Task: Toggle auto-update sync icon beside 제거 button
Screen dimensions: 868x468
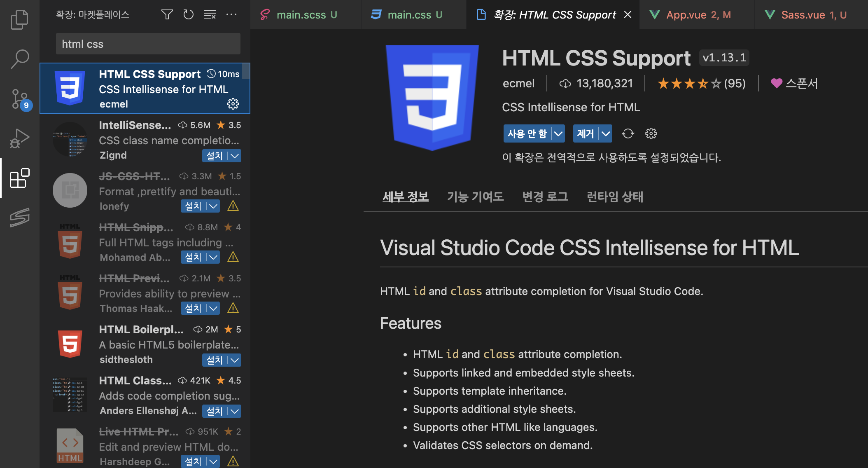Action: [628, 133]
